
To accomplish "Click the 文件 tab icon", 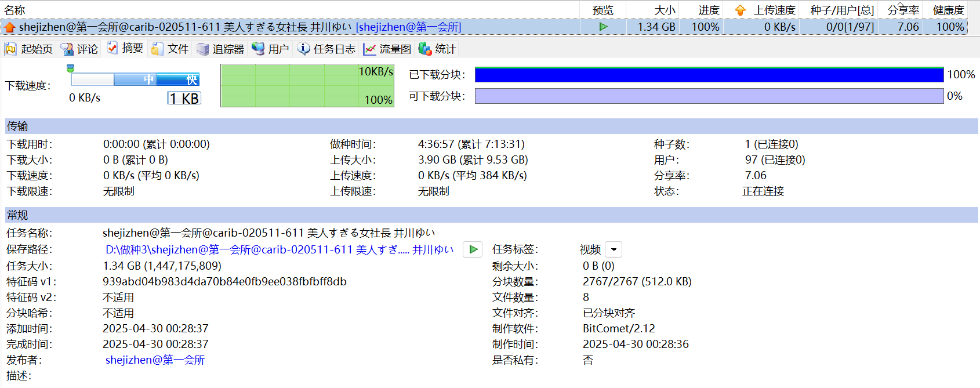I will (157, 49).
